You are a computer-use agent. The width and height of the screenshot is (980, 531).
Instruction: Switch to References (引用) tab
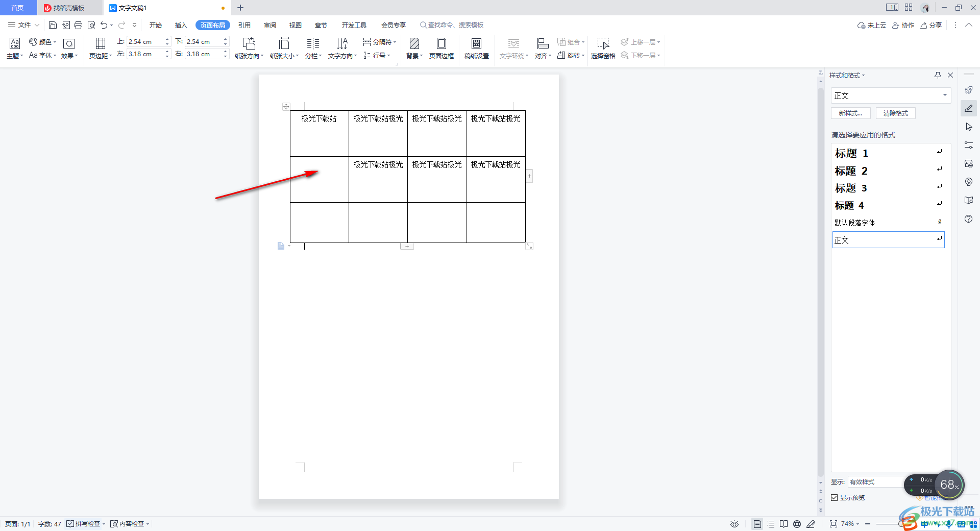coord(244,25)
